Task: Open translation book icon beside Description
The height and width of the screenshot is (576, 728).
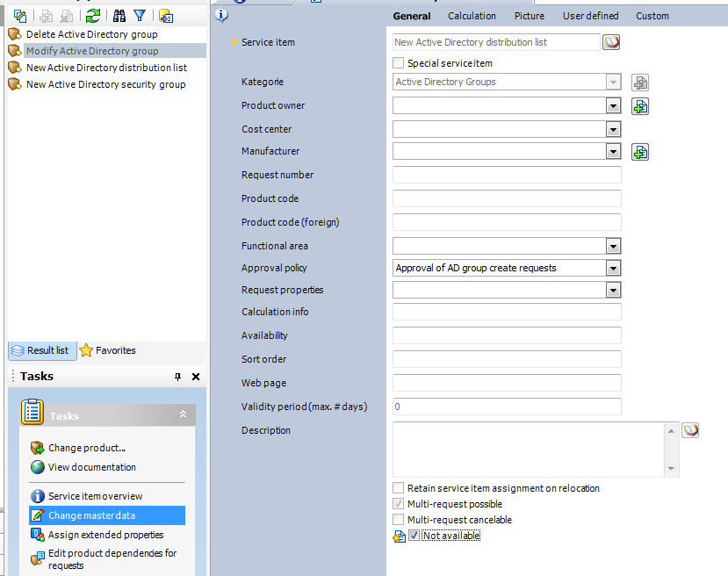Action: (690, 430)
